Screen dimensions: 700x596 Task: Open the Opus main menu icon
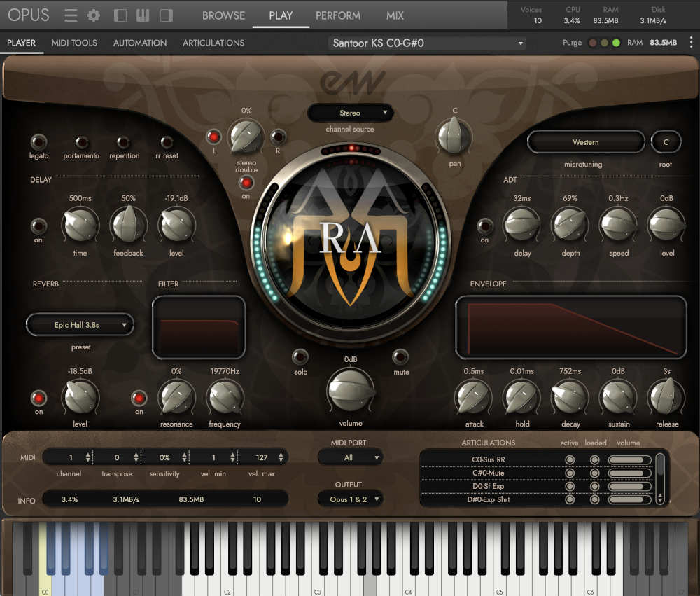pos(69,15)
